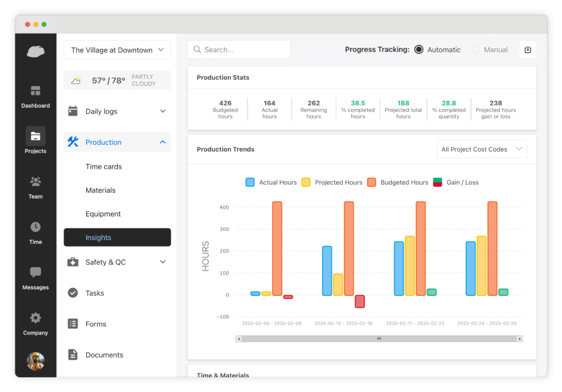
Task: Open the Materials page
Action: [100, 190]
